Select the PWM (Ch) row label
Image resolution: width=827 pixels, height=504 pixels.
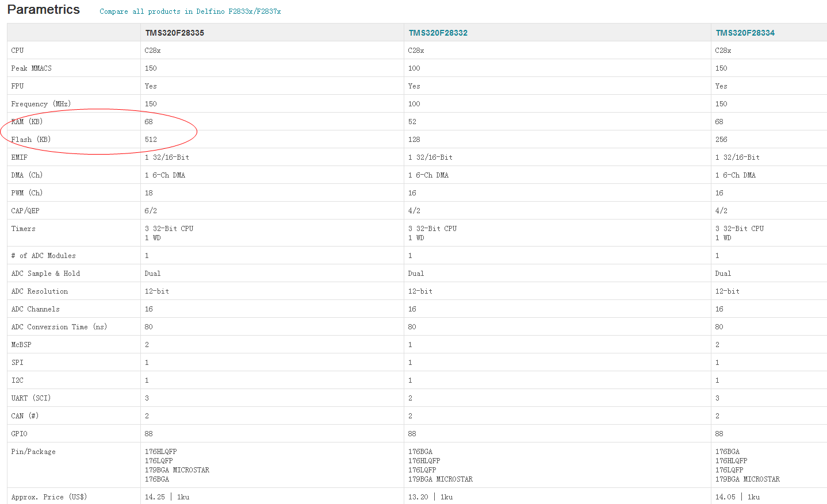coord(26,193)
